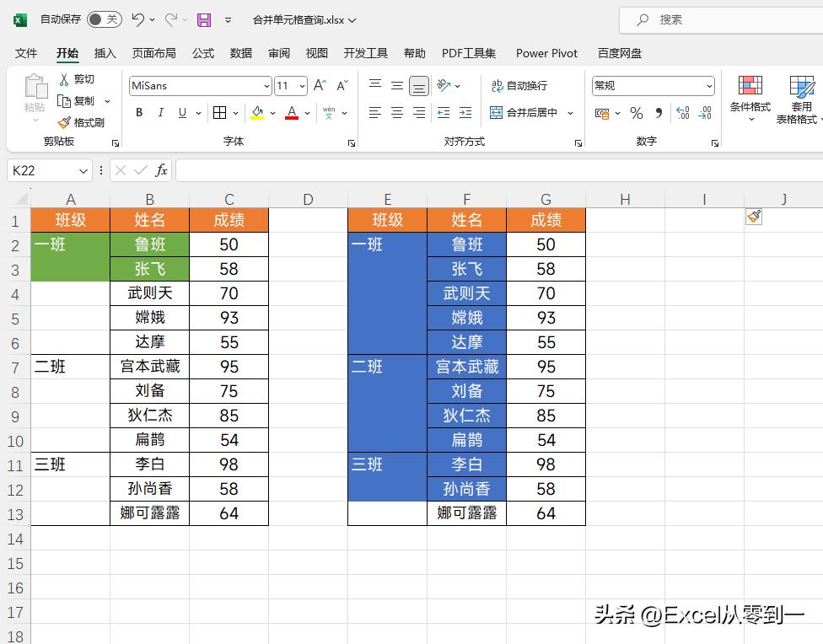823x644 pixels.
Task: Pick a font color from the A swatch
Action: 291,113
